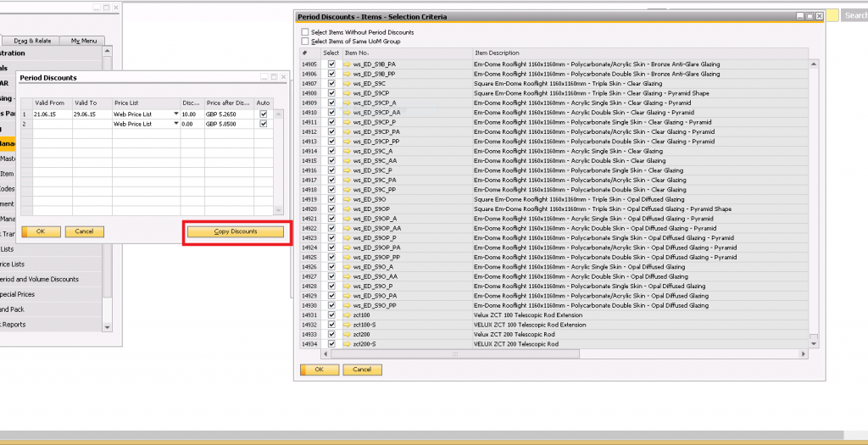Click scroll-up arrow of items list
The width and height of the screenshot is (868, 445).
point(813,64)
